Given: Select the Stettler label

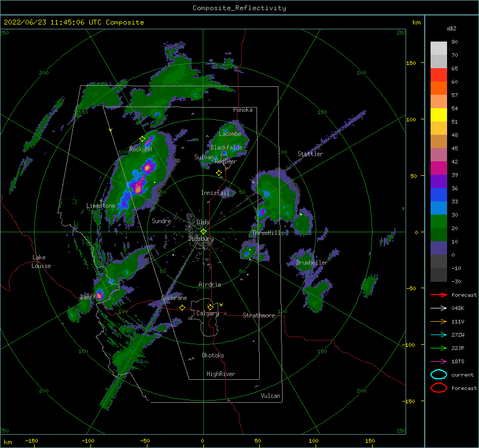Looking at the screenshot, I should 310,154.
